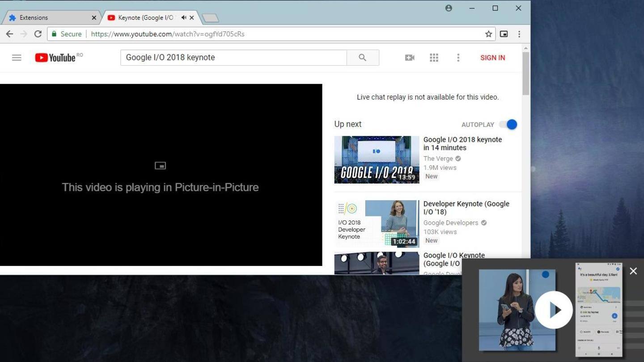
Task: Click the 'Up next' heading
Action: pos(348,124)
